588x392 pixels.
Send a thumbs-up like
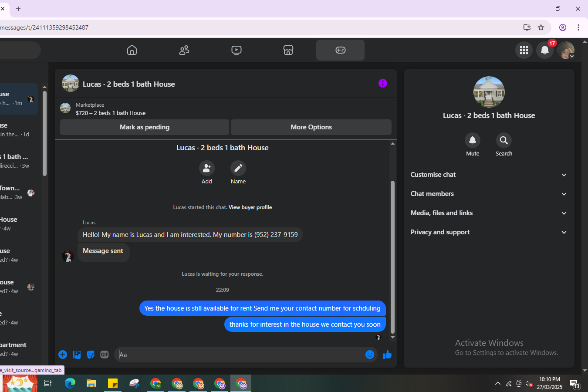[x=387, y=355]
